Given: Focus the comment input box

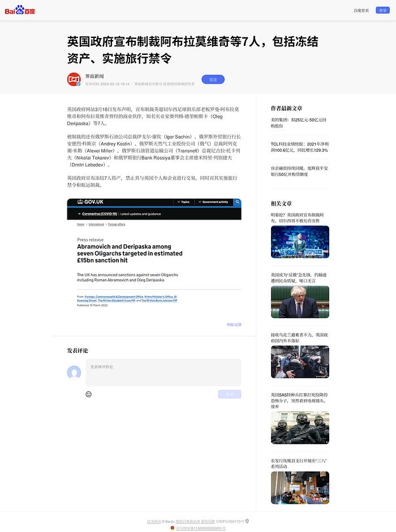Looking at the screenshot, I should click(x=163, y=372).
